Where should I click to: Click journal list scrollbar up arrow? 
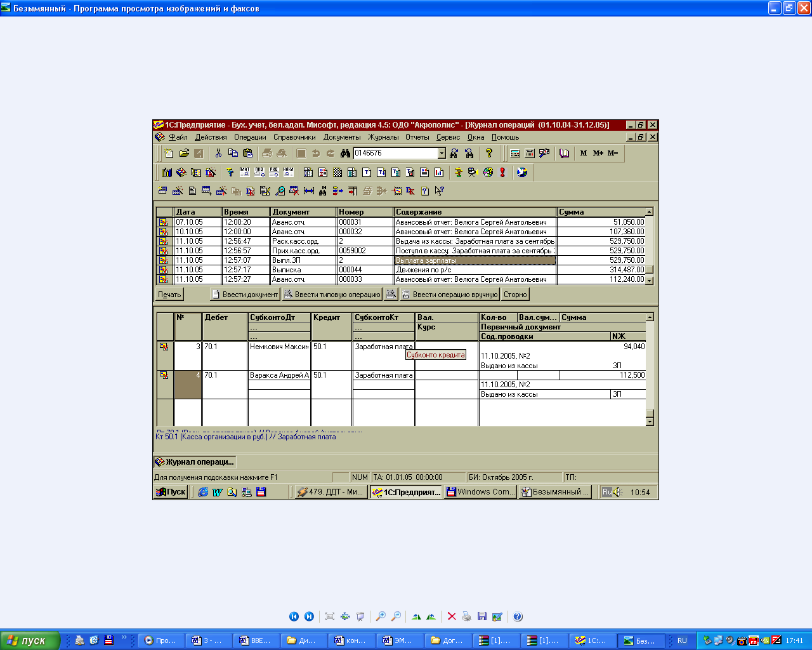649,211
